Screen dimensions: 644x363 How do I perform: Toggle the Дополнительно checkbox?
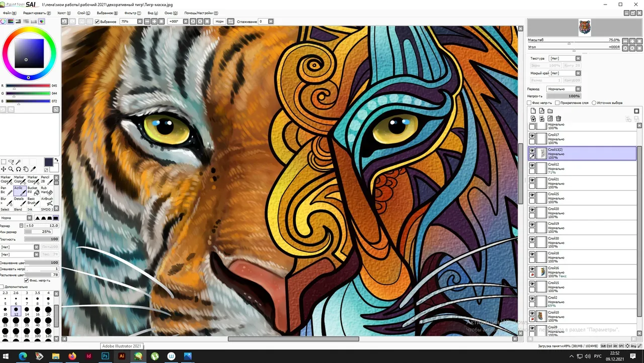click(2, 287)
